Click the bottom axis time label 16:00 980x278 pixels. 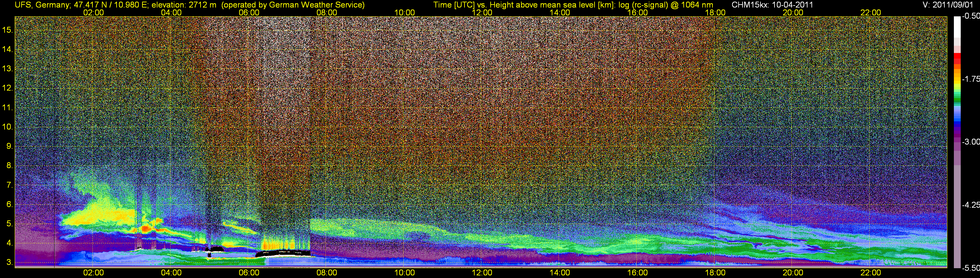(x=637, y=273)
